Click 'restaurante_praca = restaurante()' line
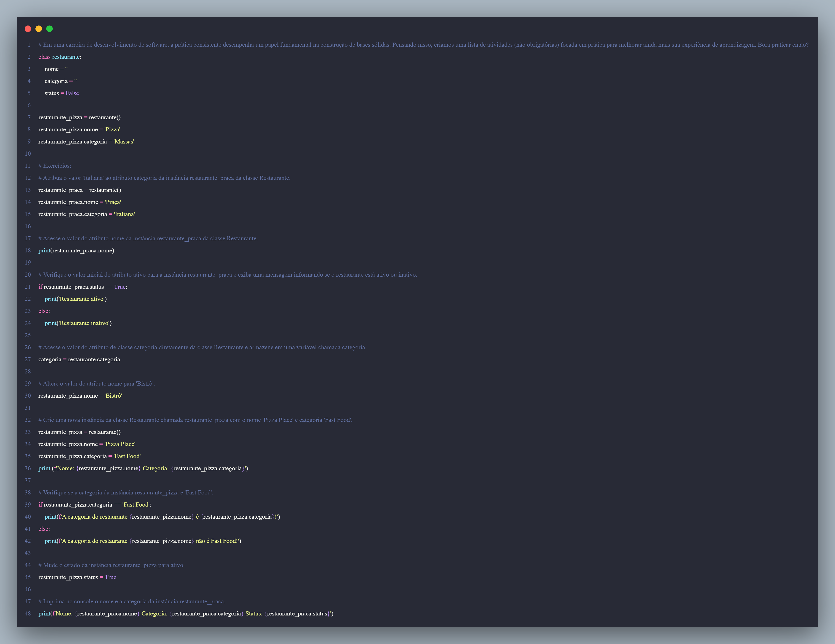835x644 pixels. 80,190
